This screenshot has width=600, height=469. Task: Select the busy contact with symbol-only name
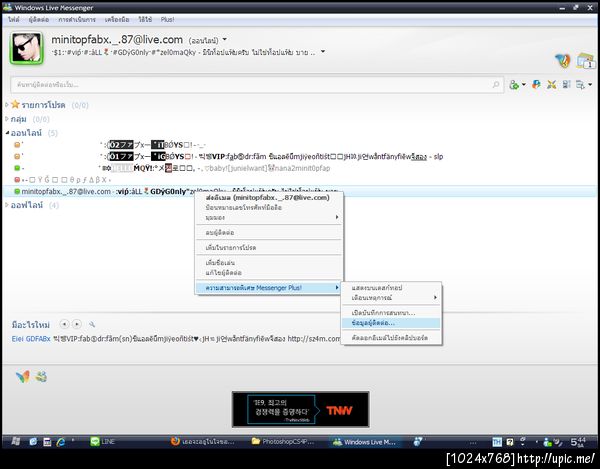click(x=300, y=179)
